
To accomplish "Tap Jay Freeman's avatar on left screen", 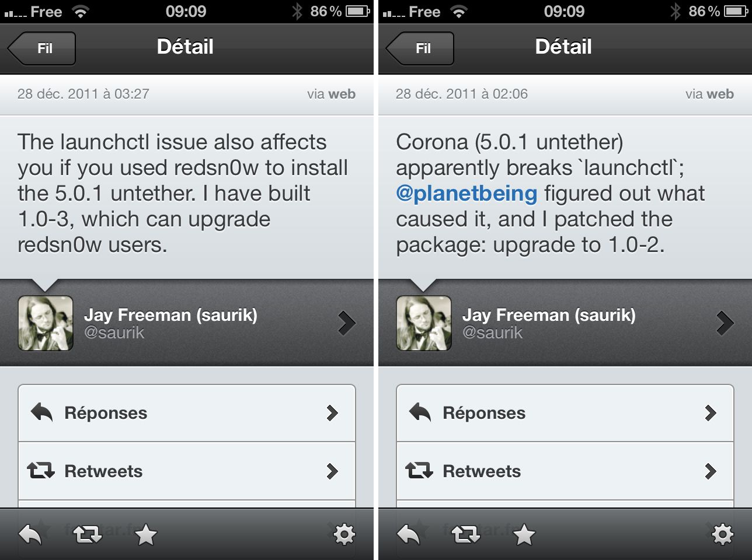I will click(x=46, y=323).
